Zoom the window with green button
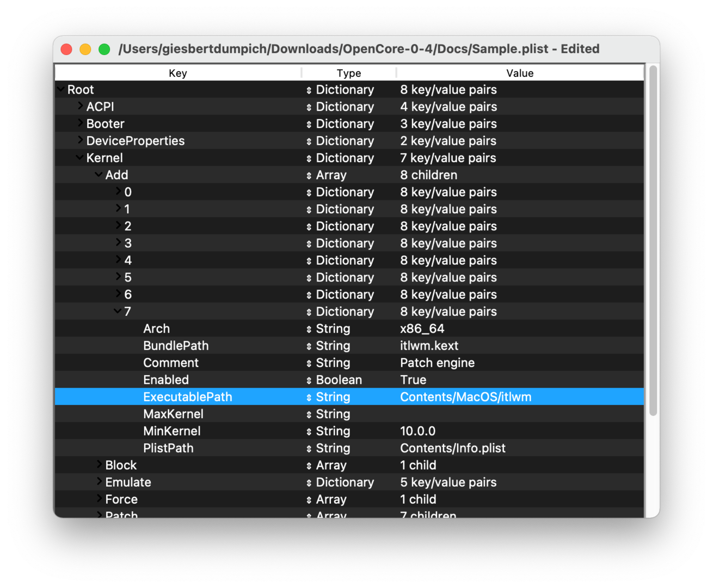Viewport: 713px width, 588px height. (105, 50)
